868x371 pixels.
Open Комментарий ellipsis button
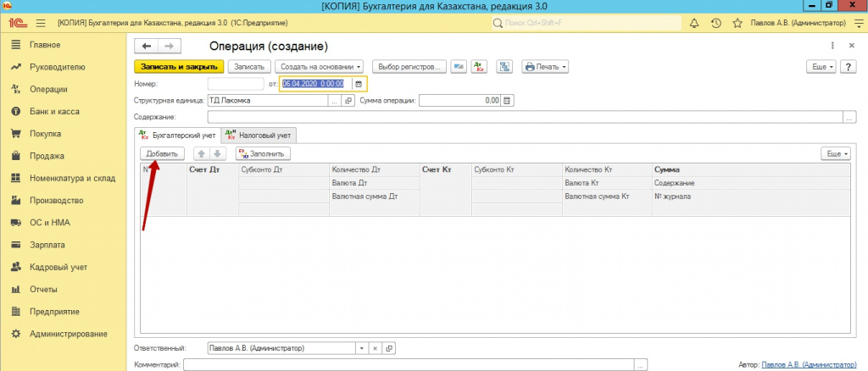coord(641,365)
